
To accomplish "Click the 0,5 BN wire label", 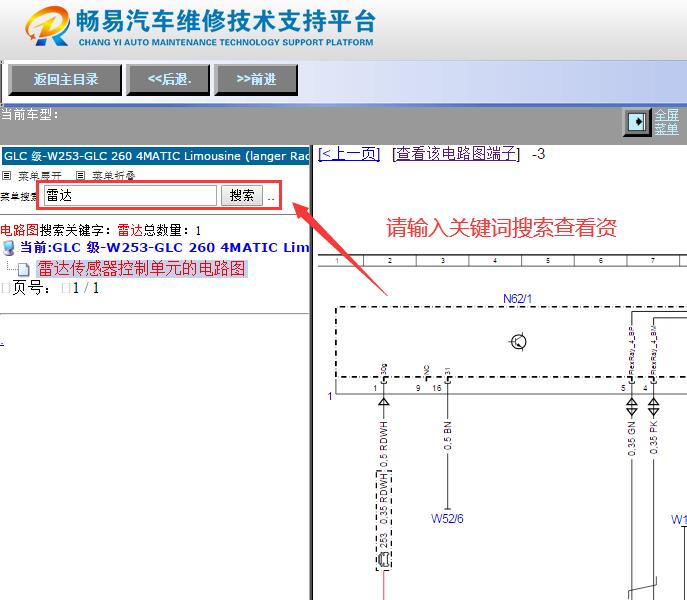I will 447,435.
